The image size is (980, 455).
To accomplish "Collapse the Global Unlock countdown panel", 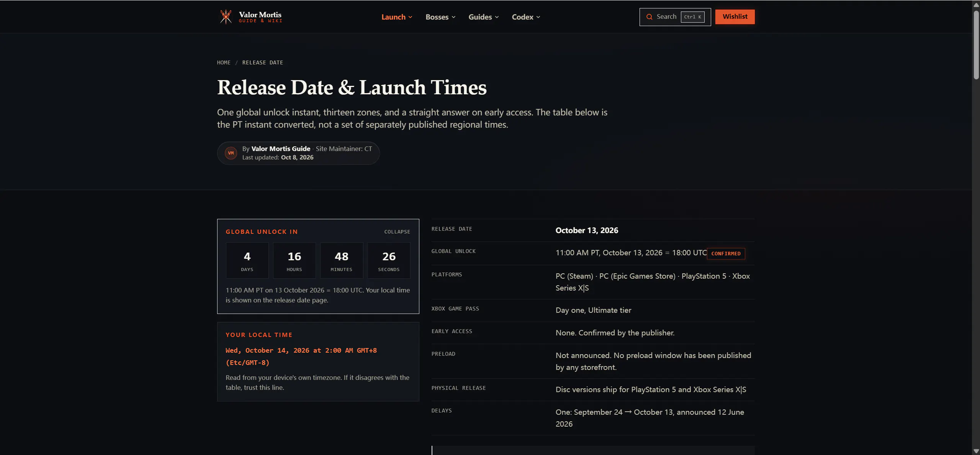I will (x=397, y=232).
